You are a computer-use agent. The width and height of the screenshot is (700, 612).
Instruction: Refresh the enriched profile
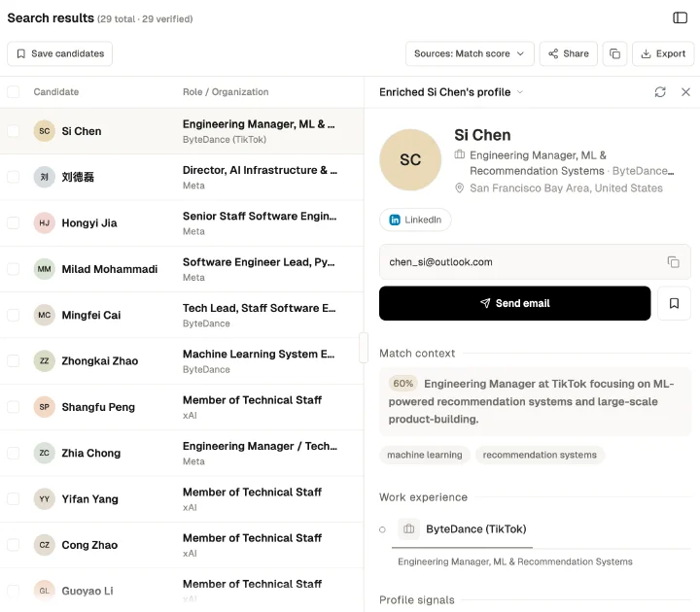[660, 92]
